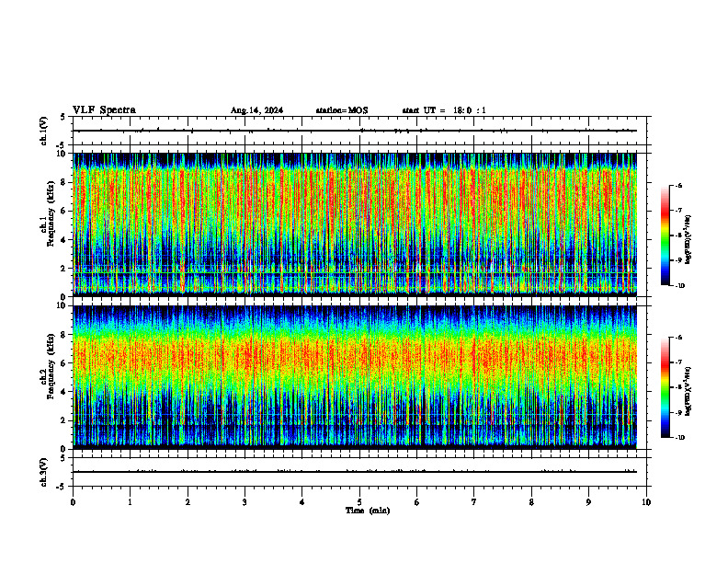This screenshot has width=728, height=563.
Task: Click time axis tick label "8"
Action: [531, 502]
